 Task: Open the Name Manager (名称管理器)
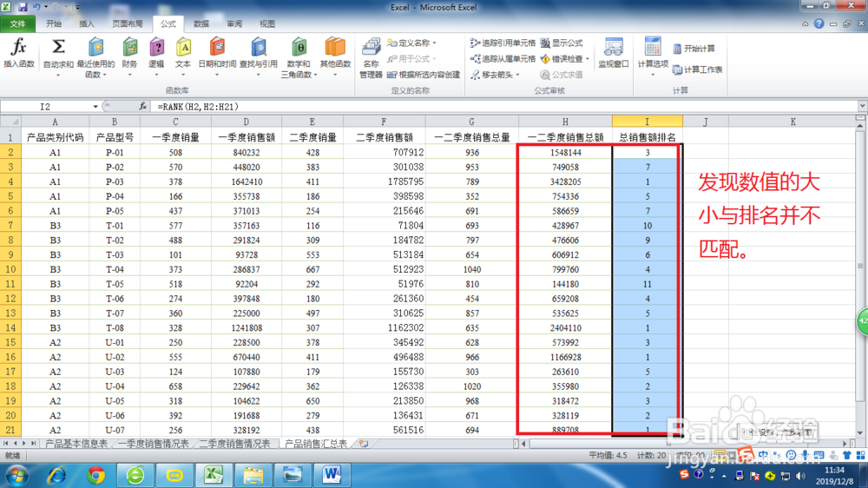click(371, 57)
